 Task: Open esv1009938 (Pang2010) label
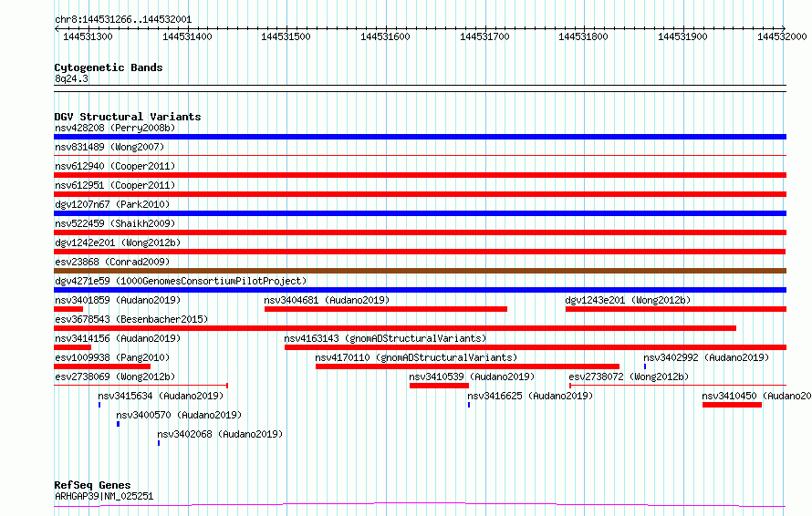pos(112,357)
